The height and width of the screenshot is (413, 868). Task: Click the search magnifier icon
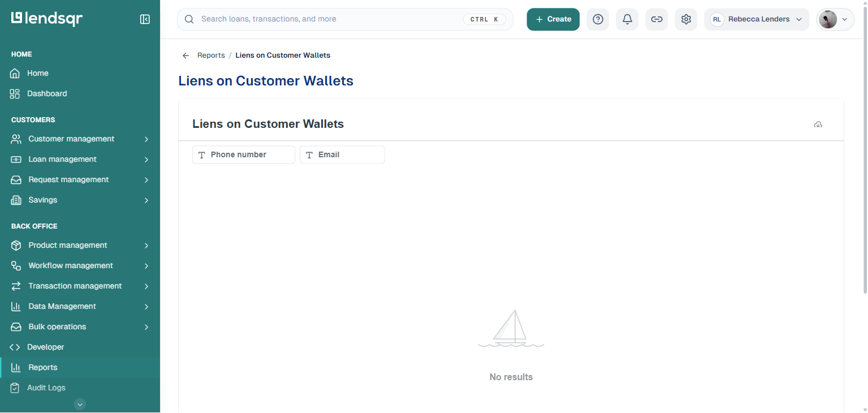tap(189, 19)
